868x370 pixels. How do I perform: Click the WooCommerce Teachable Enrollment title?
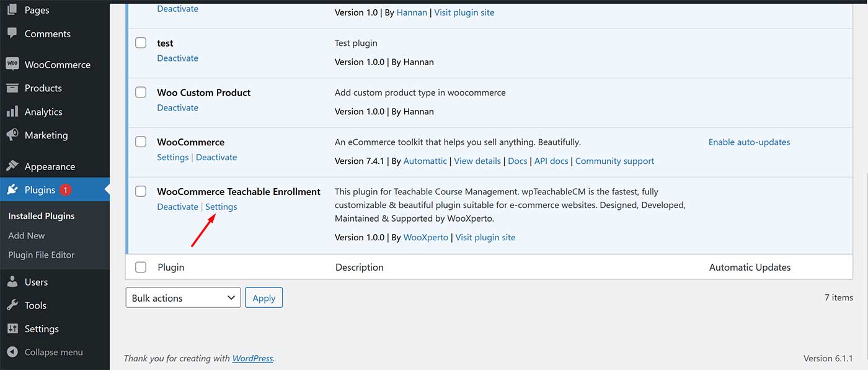pyautogui.click(x=239, y=191)
